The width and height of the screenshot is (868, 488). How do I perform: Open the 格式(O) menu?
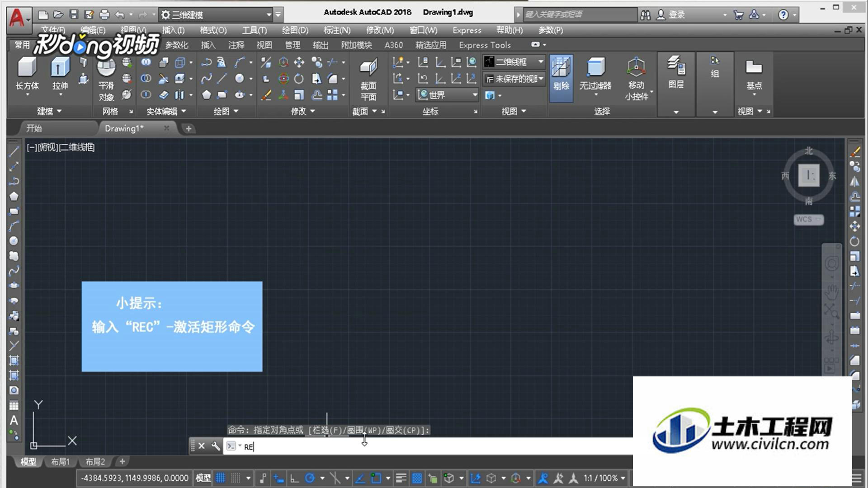[213, 30]
